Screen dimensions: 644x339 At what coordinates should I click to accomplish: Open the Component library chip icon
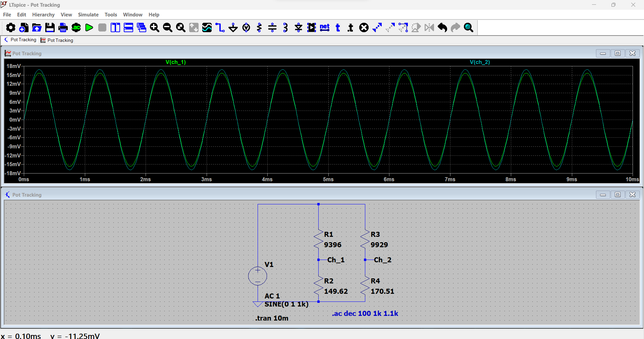[312, 27]
